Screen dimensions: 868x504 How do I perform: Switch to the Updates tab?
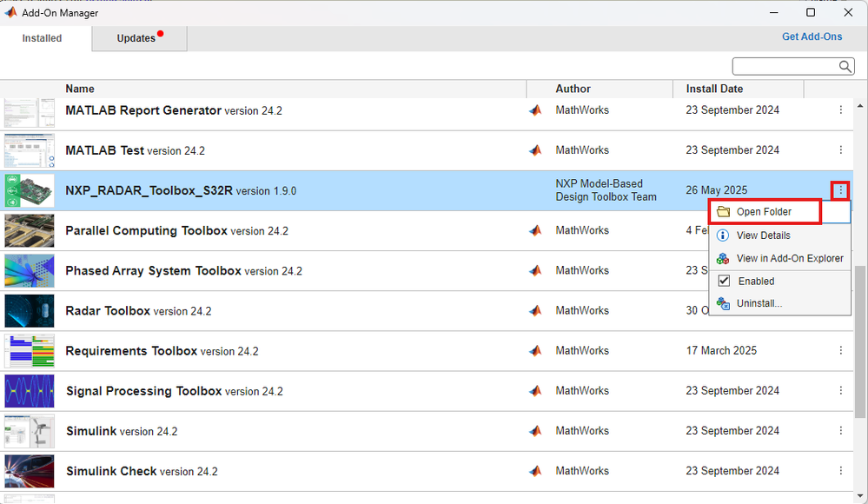(139, 38)
